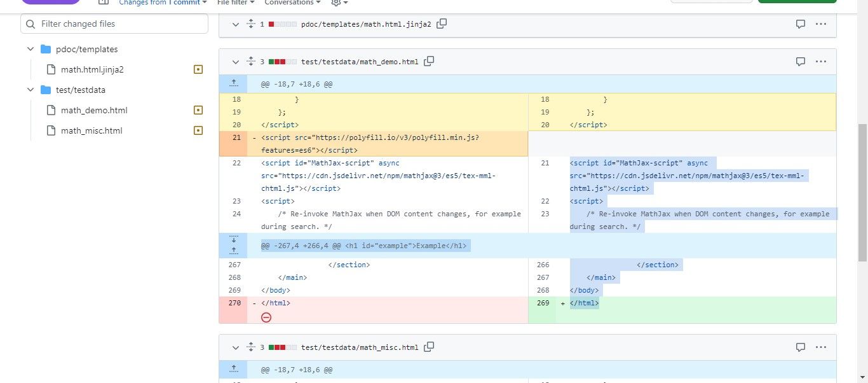Collapse the math_demo.html diff with its chevron
Viewport: 868px width, 383px height.
[235, 62]
